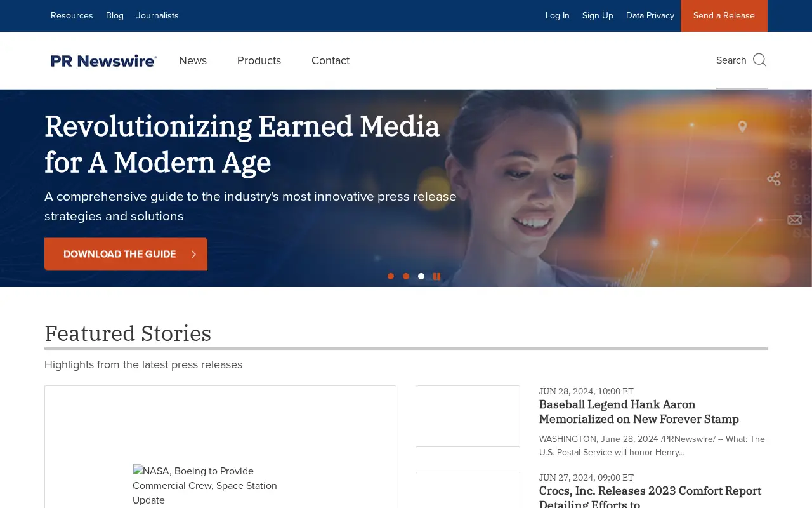812x508 pixels.
Task: Go to the Blog page
Action: (115, 15)
